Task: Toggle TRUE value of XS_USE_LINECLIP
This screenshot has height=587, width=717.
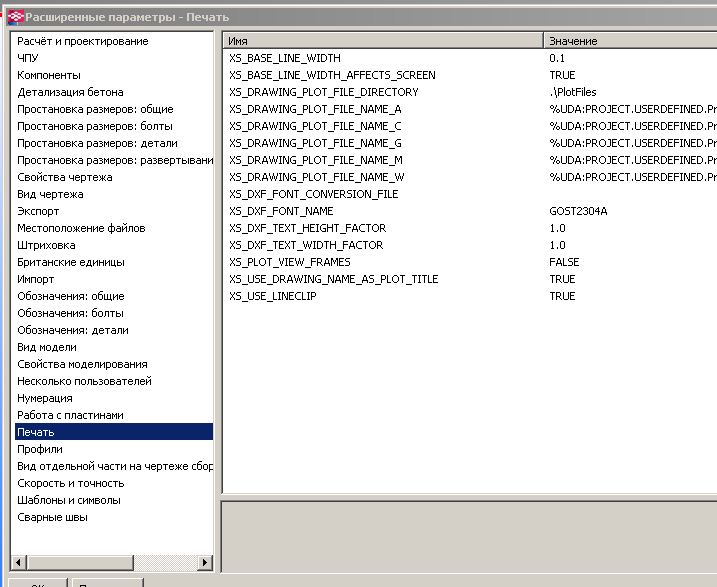Action: pos(562,296)
